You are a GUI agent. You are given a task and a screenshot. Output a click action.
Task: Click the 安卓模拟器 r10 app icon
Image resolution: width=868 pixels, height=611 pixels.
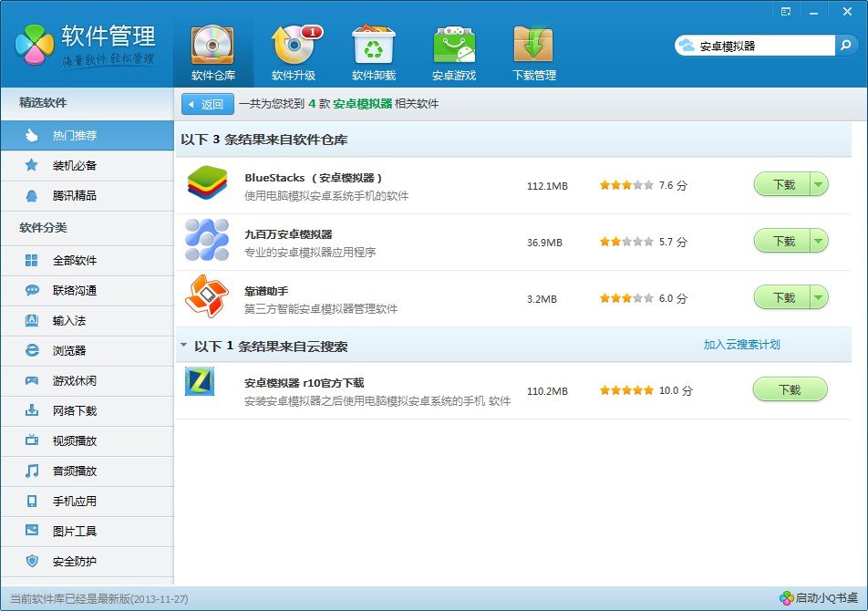point(200,381)
